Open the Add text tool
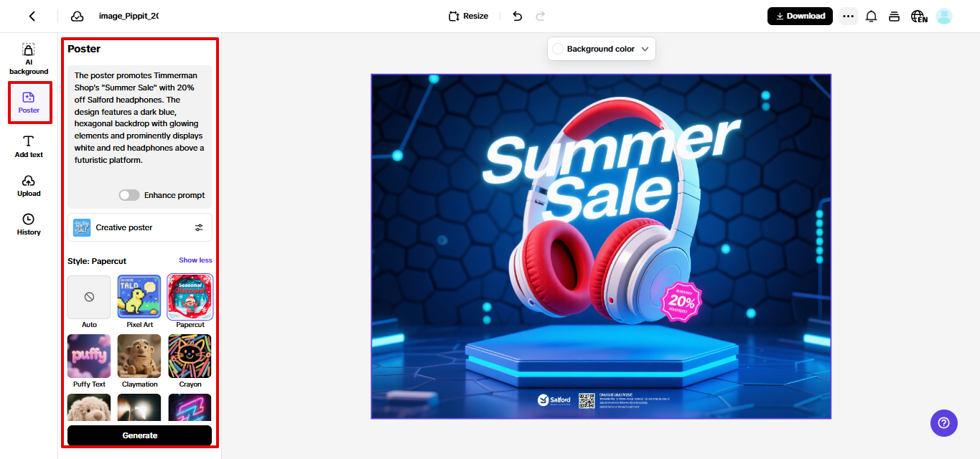The width and height of the screenshot is (980, 459). pos(29,146)
